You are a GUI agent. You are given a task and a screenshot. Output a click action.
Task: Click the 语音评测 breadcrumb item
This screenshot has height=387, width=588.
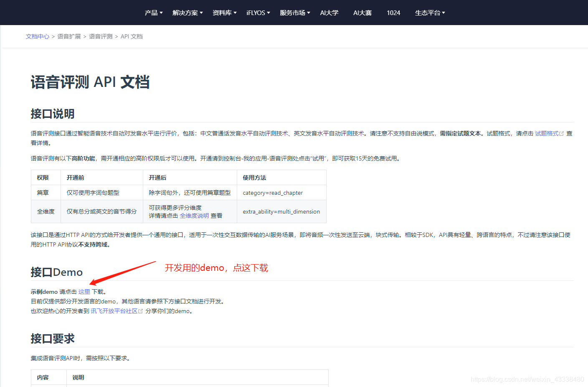tap(100, 36)
